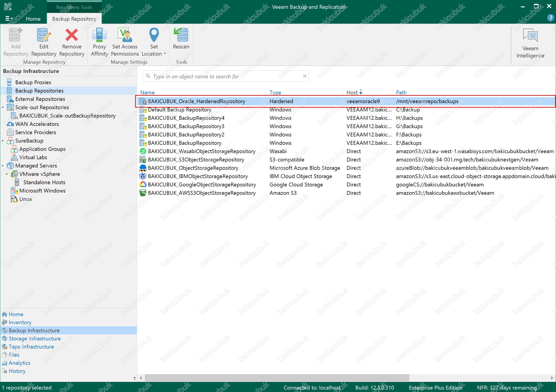Select the BAKICUBUK_BackupRepository2 row
556x392 pixels.
(x=346, y=135)
